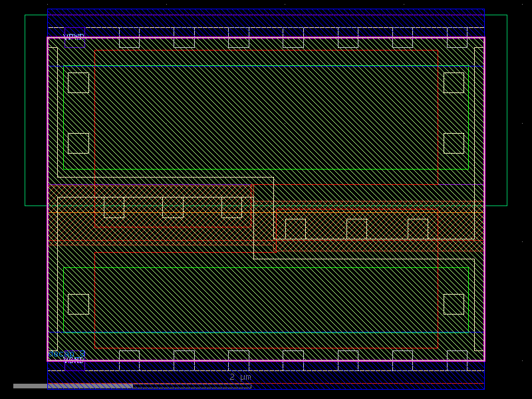Click rightmost contact in right red hatched strip
Screen dimensions: 532x399
coord(418,229)
